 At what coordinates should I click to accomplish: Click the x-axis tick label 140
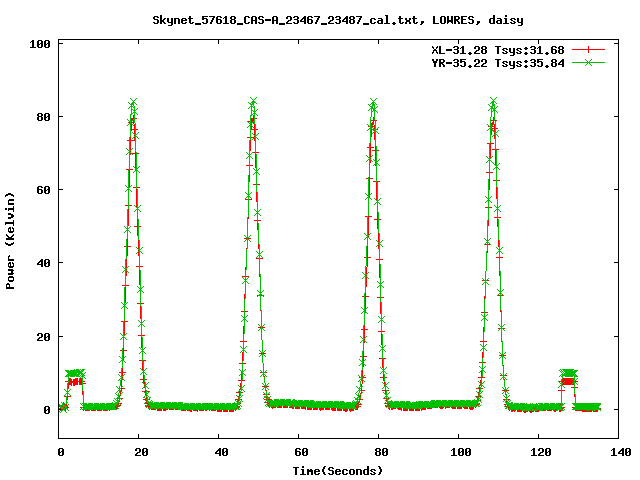(618, 452)
